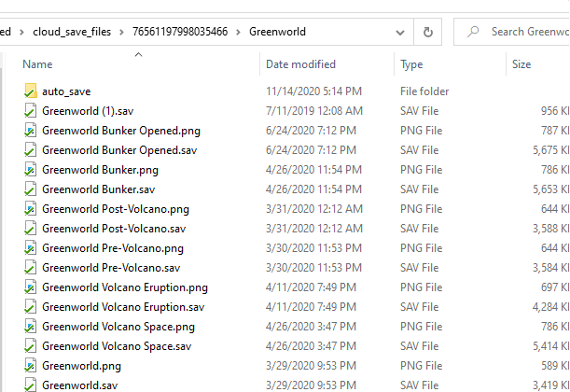Click the 3/30/2020 11:53 PM date for Pre-Volcano.sav

[313, 268]
